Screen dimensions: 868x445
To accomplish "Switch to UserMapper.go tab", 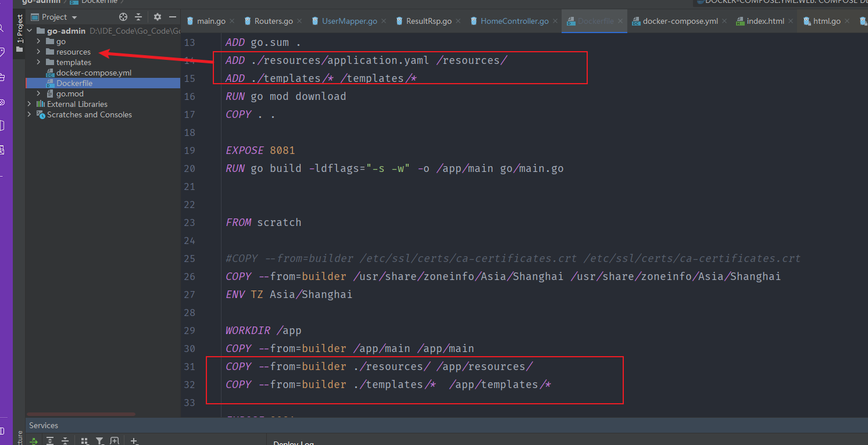I will (x=349, y=21).
